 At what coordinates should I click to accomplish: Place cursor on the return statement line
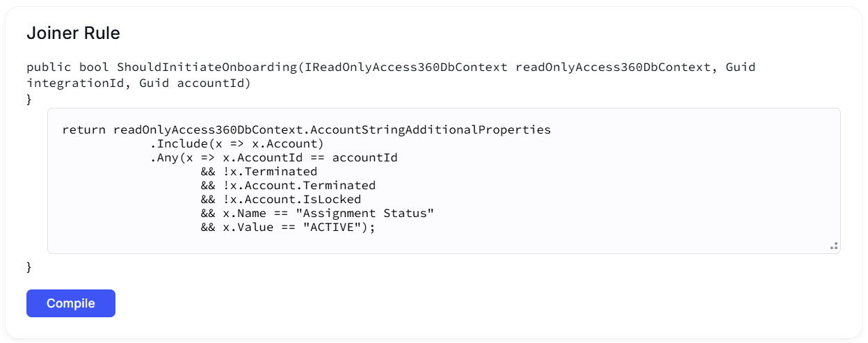coord(306,129)
